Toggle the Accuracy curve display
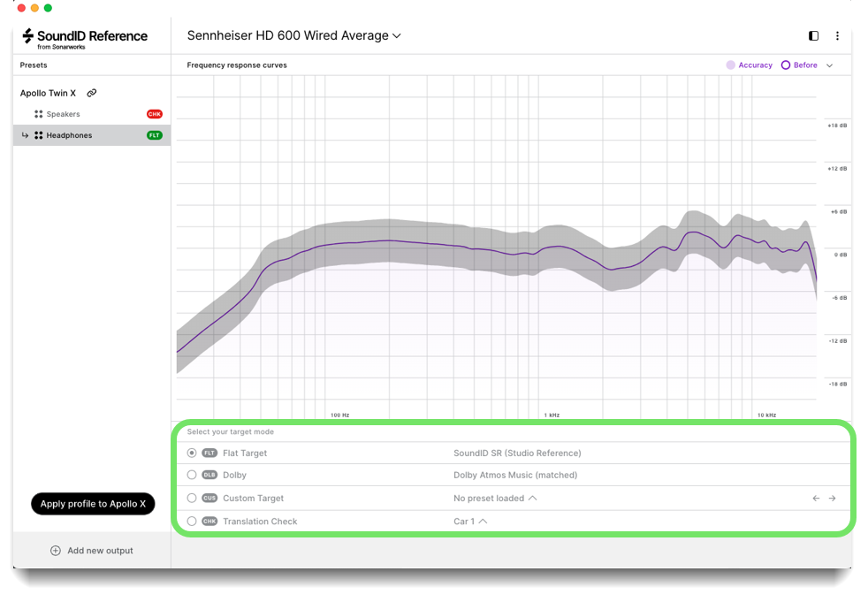Viewport: 868px width, 602px height. point(749,65)
